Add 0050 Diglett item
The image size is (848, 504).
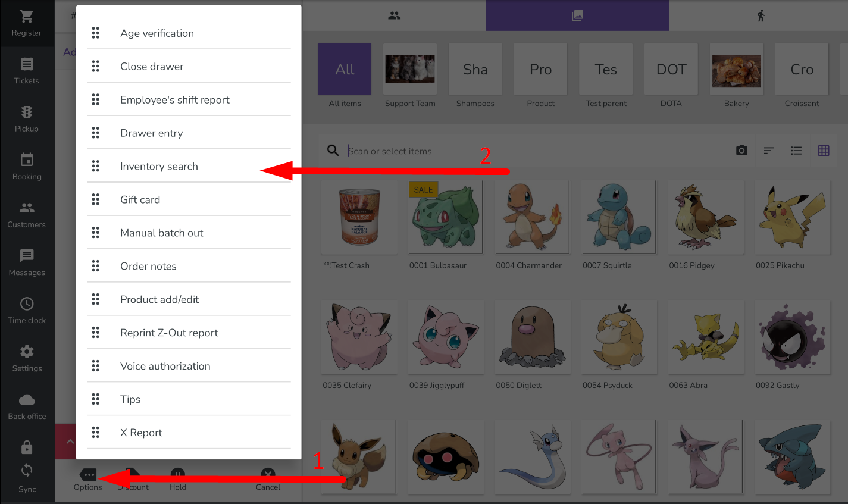point(532,345)
